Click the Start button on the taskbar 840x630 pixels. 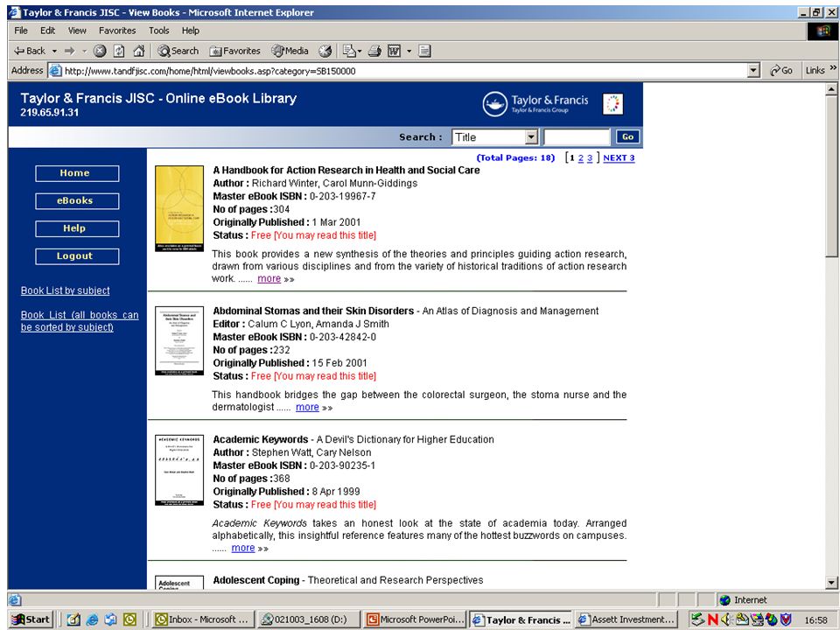click(31, 619)
